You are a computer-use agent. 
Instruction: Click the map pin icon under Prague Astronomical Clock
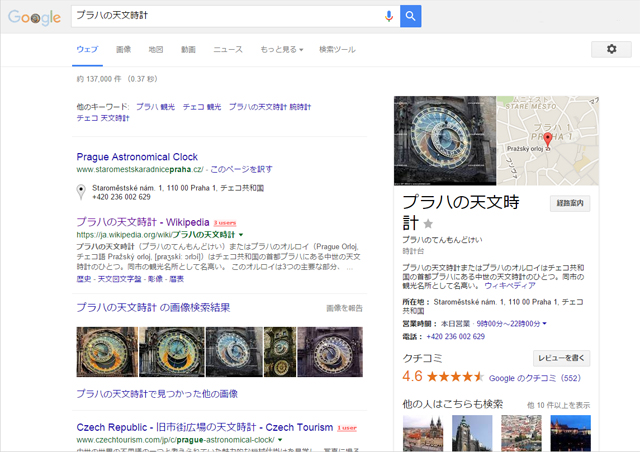point(81,192)
